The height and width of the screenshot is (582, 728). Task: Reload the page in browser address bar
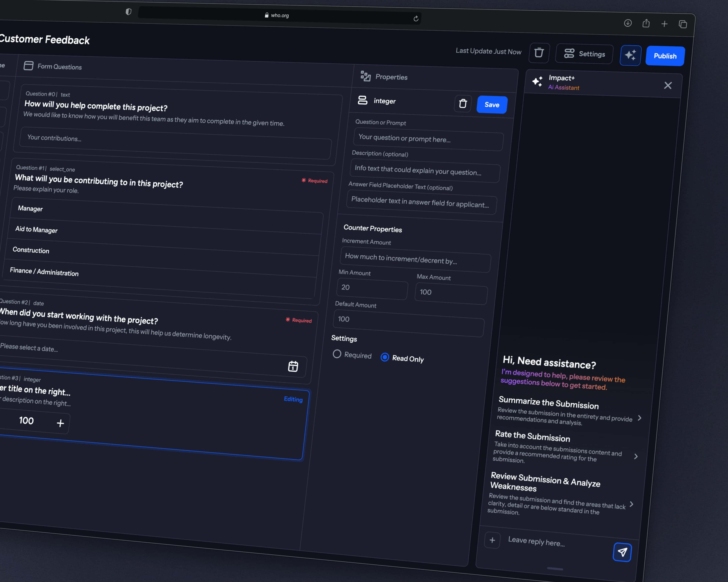pyautogui.click(x=416, y=19)
